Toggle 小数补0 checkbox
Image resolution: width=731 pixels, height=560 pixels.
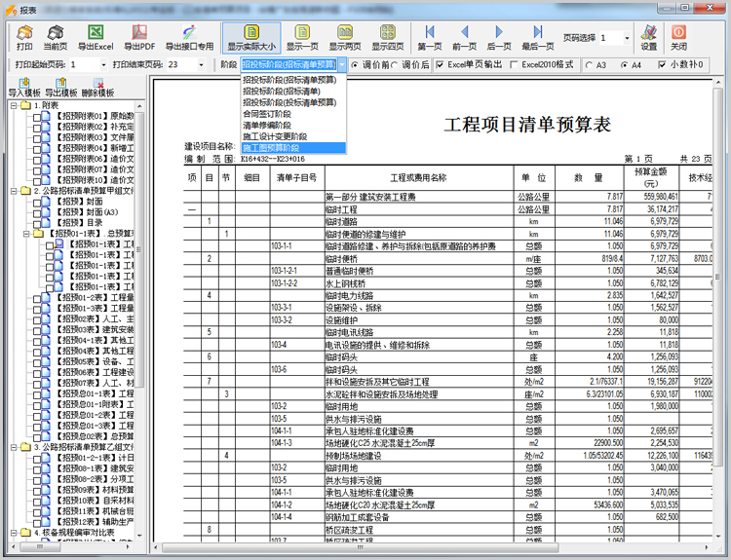click(662, 64)
